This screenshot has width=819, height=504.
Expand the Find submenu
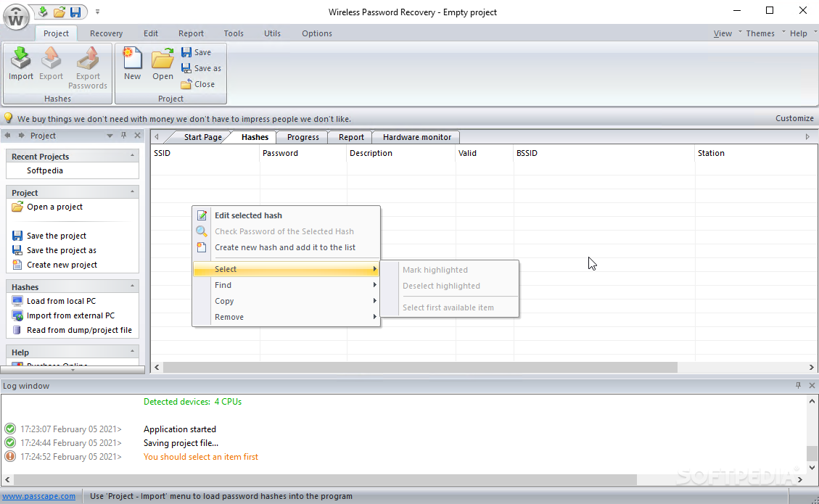click(287, 285)
